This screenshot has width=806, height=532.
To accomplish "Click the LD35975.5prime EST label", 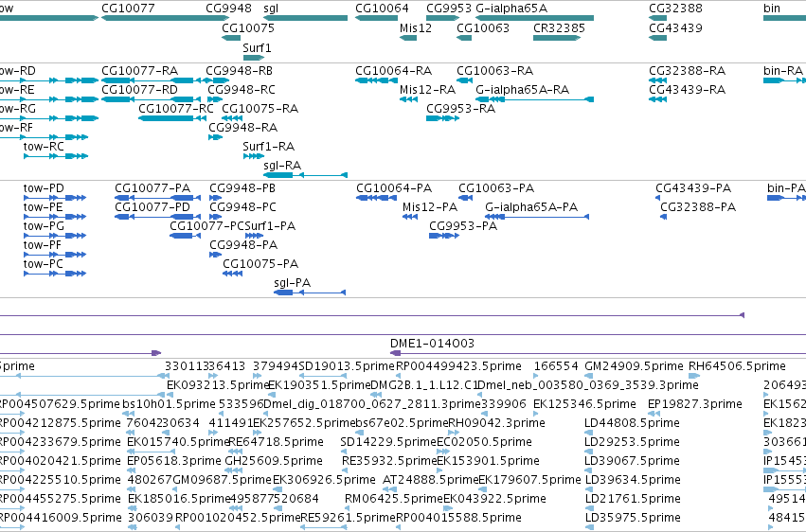I will [x=632, y=518].
